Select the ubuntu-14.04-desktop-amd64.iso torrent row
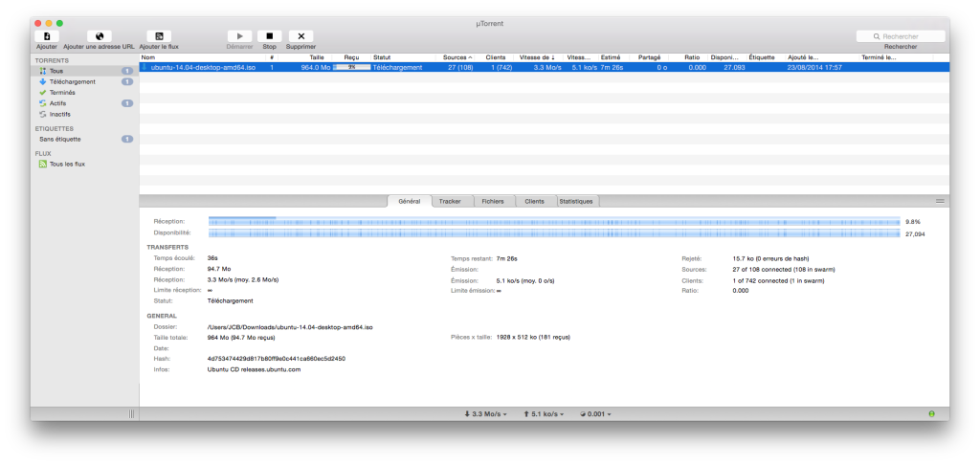Image resolution: width=980 pixels, height=464 pixels. (544, 67)
